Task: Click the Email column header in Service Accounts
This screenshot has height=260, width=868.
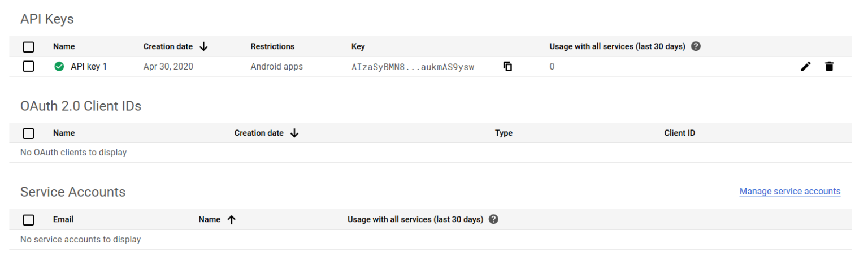Action: (63, 219)
